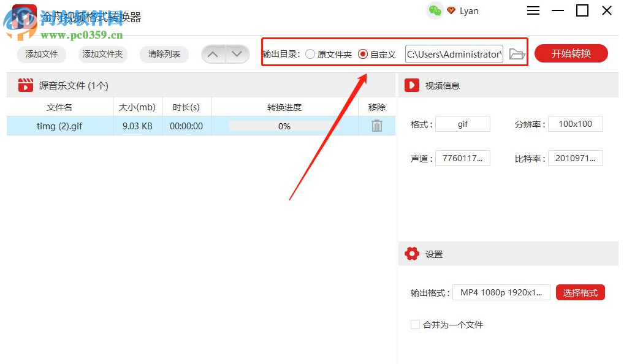Remove timg (2).gif using the trash icon
This screenshot has width=632, height=364.
pos(376,126)
